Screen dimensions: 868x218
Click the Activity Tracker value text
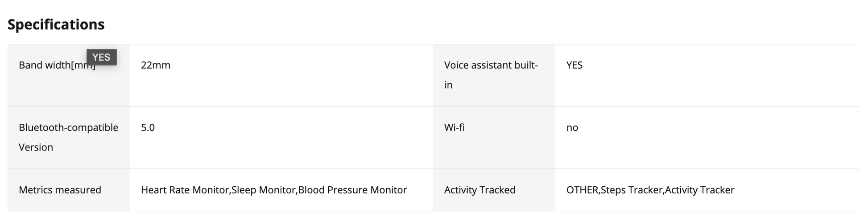pyautogui.click(x=699, y=190)
